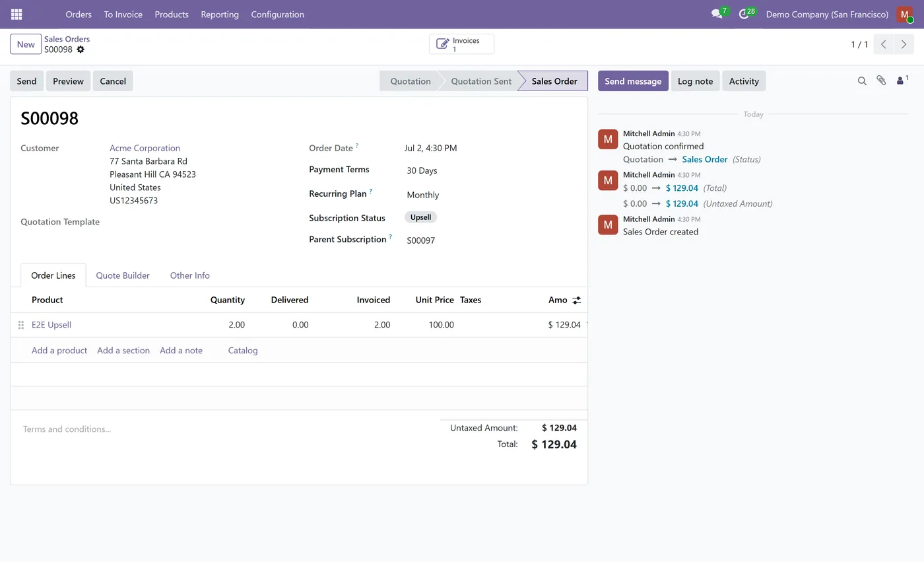Image resolution: width=924 pixels, height=562 pixels.
Task: Open the Payment Terms dropdown field
Action: point(490,170)
